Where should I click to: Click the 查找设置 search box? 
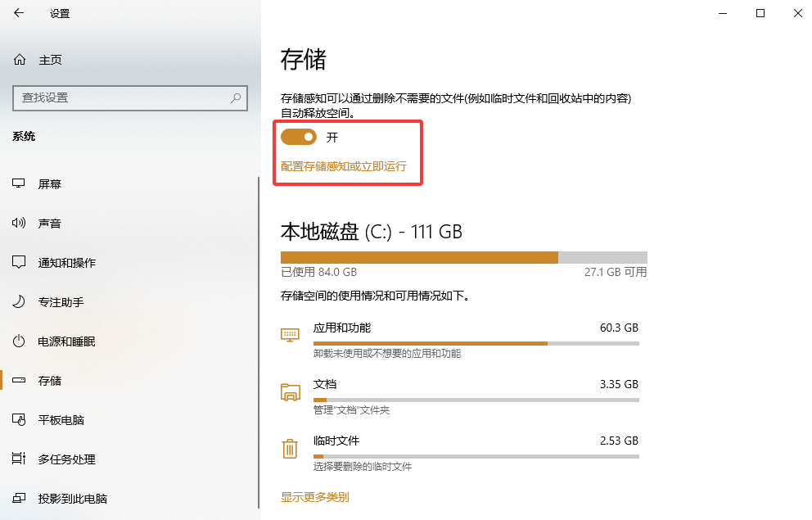[123, 98]
